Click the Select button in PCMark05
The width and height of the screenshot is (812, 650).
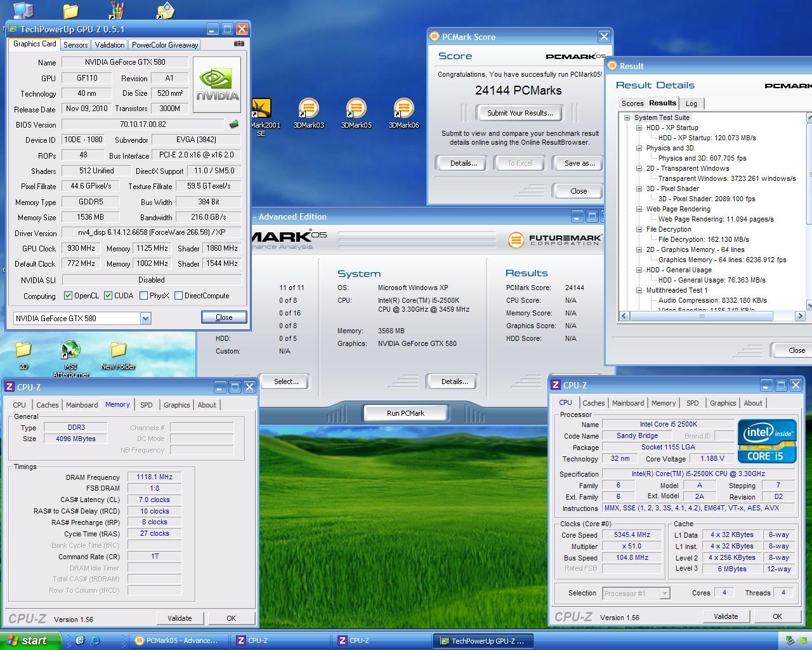coord(286,381)
